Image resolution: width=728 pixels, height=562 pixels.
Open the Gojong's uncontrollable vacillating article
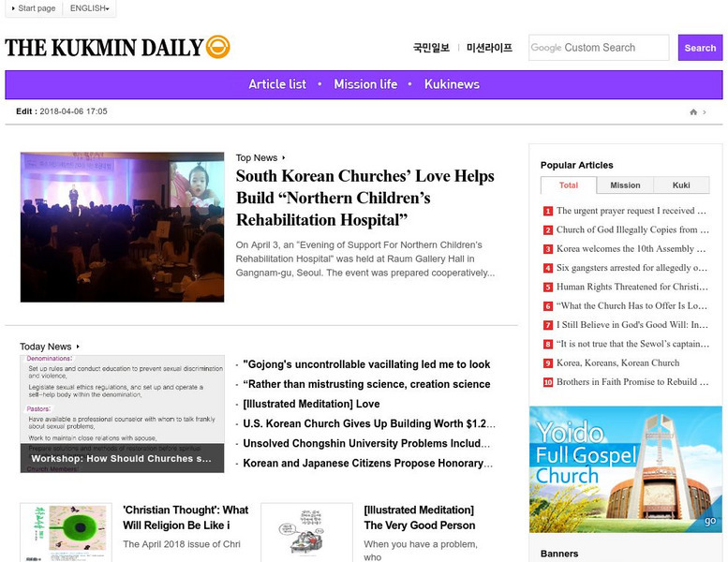pos(366,364)
